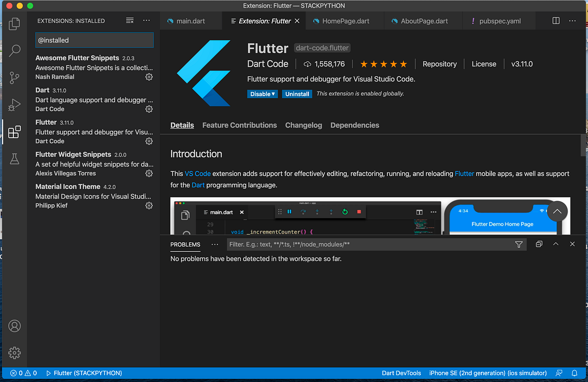
Task: Open Problems results in an editor pane
Action: pyautogui.click(x=538, y=244)
